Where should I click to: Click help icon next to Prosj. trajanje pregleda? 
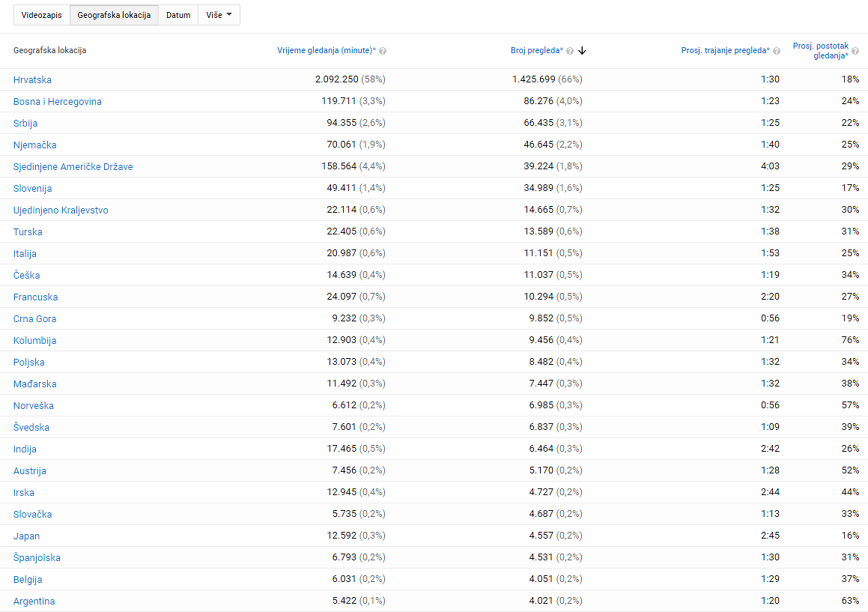click(777, 51)
